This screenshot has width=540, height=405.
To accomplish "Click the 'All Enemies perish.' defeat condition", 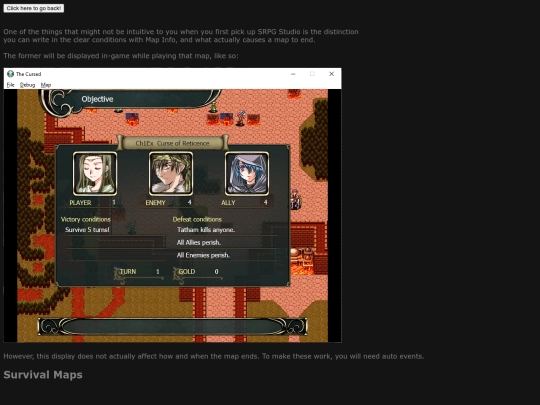I will pos(203,255).
